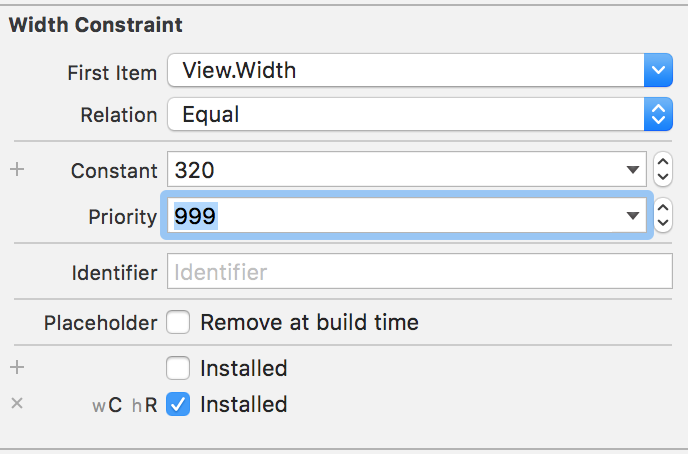Click the Remove at build time label
Viewport: 688px width, 454px height.
point(309,323)
